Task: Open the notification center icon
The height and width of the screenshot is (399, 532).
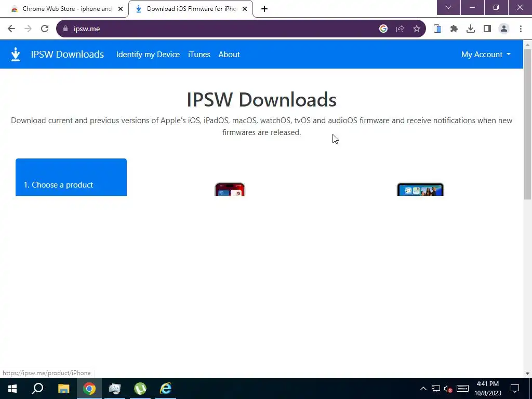Action: pos(515,389)
